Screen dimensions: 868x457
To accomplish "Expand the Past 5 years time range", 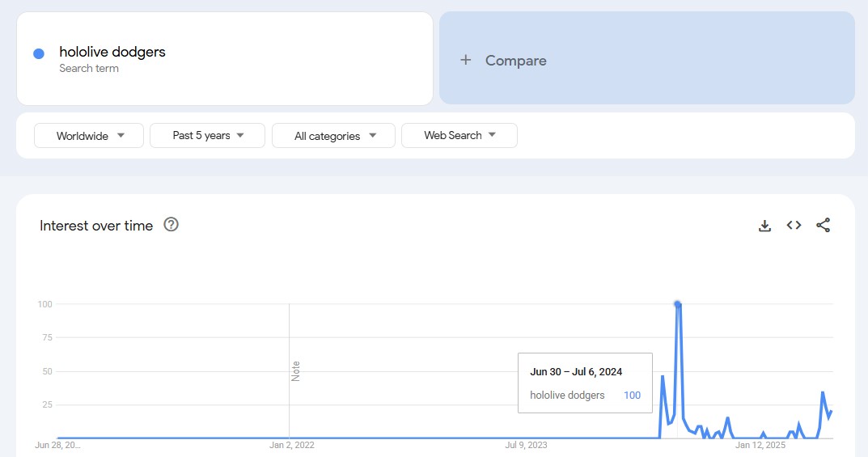I will [207, 136].
